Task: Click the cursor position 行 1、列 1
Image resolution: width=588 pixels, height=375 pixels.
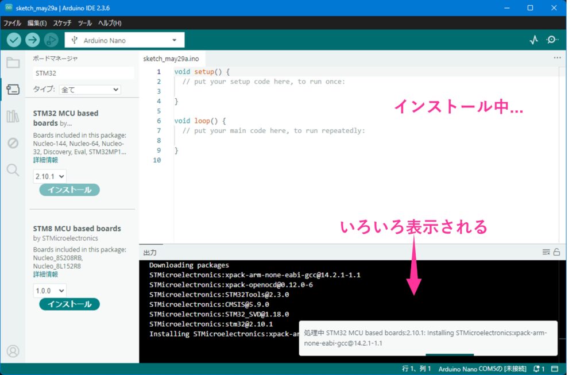Action: 416,369
